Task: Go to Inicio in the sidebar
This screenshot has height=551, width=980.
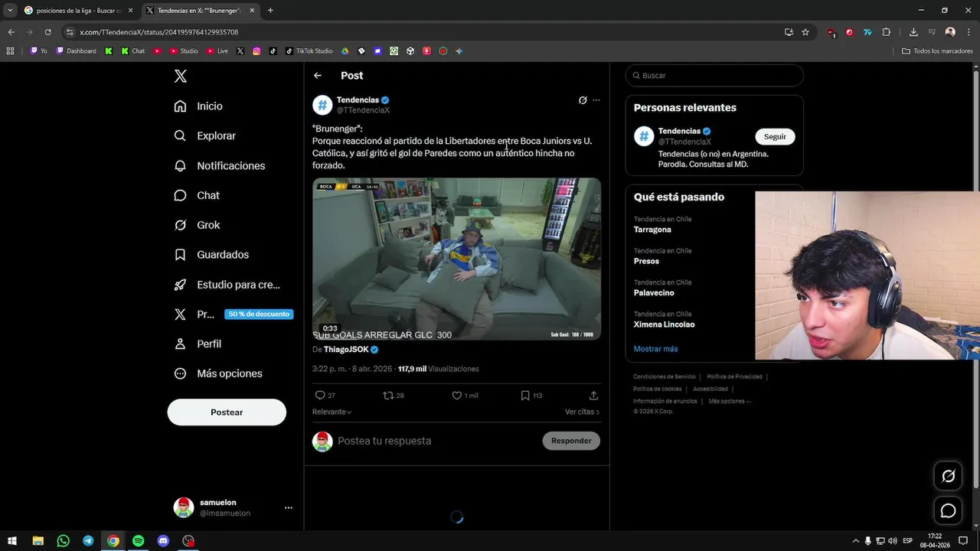Action: click(x=198, y=106)
